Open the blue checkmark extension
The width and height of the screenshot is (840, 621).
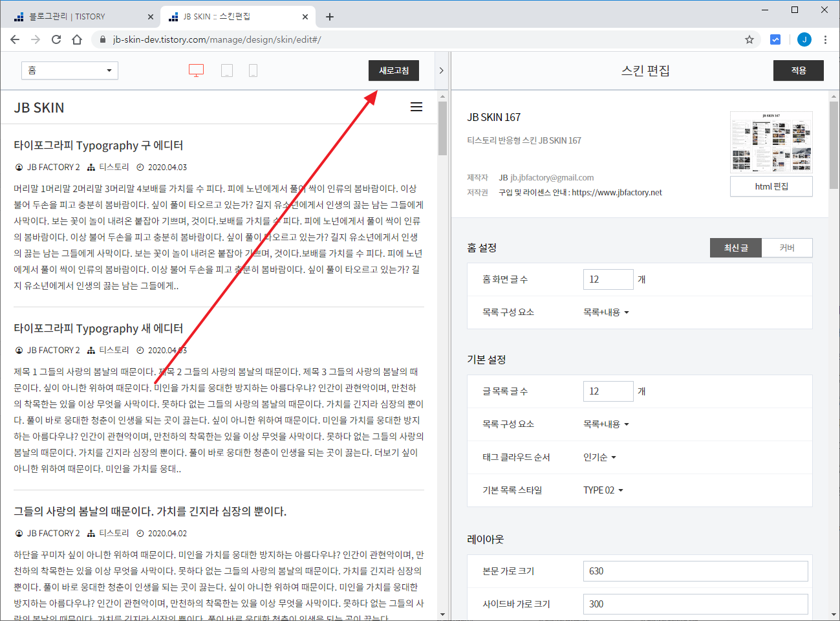click(775, 39)
